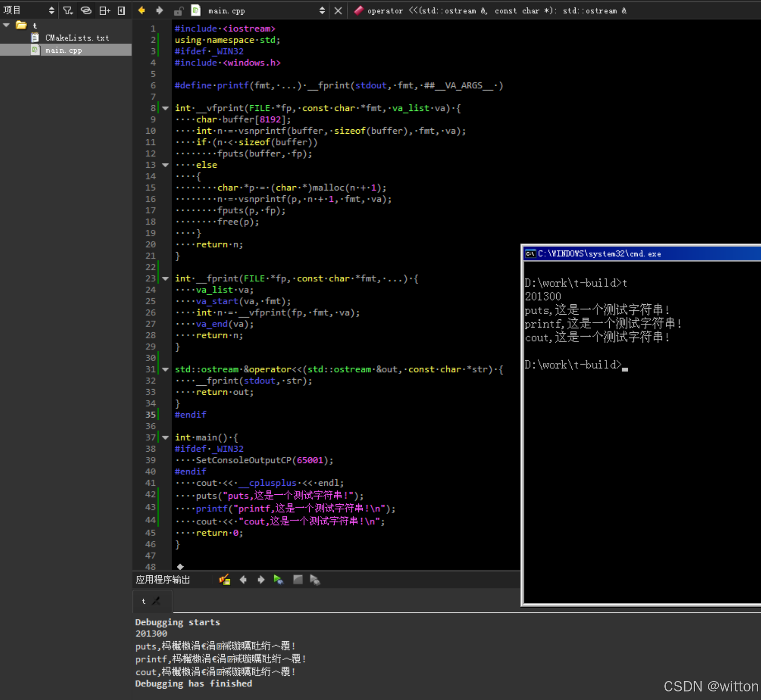Click the stop button in application output toolbar
Viewport: 761px width, 700px height.
tap(298, 580)
